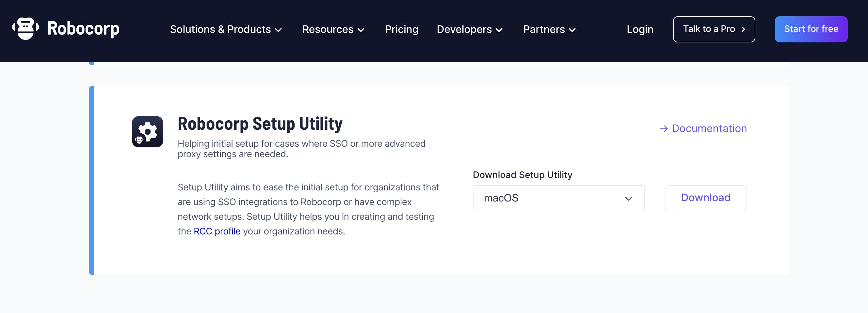Open the Resources menu
Image resolution: width=868 pixels, height=313 pixels.
[x=333, y=29]
